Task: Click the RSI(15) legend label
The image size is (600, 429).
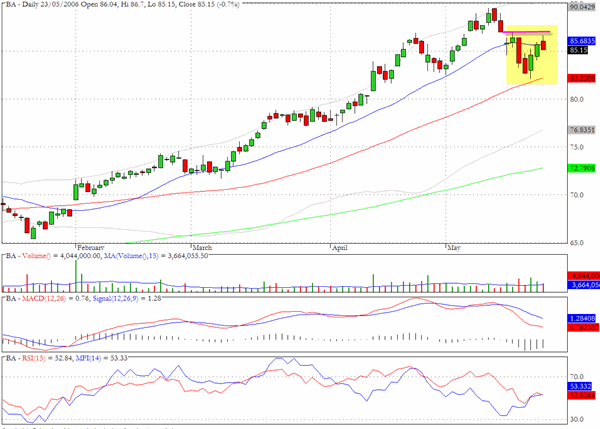Action: (33, 358)
